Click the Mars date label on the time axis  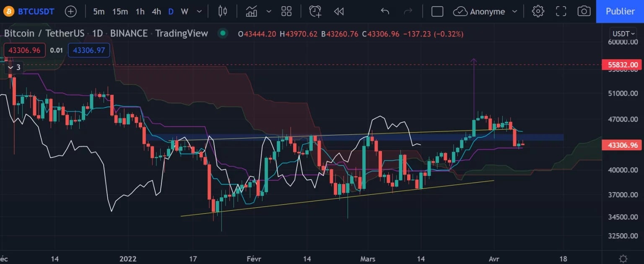click(368, 259)
